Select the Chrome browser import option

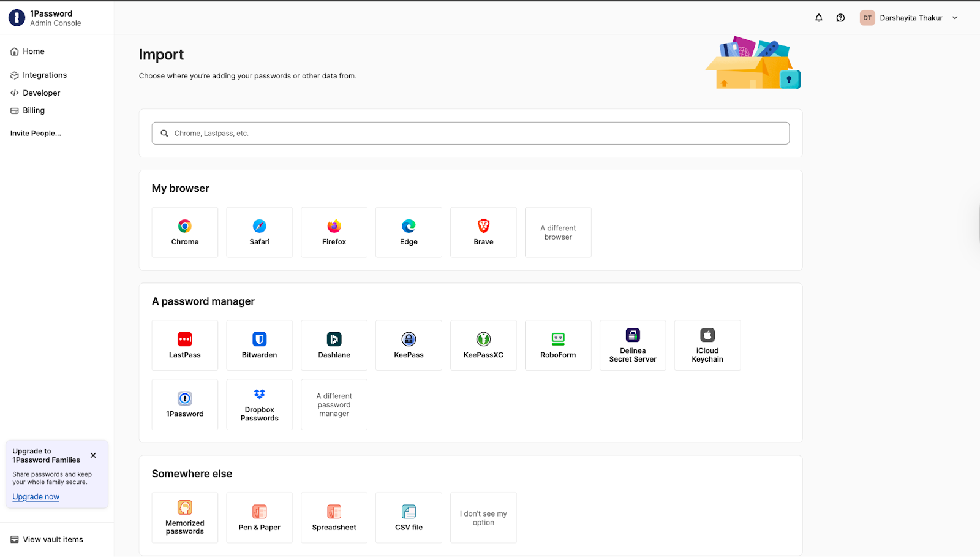pos(185,232)
